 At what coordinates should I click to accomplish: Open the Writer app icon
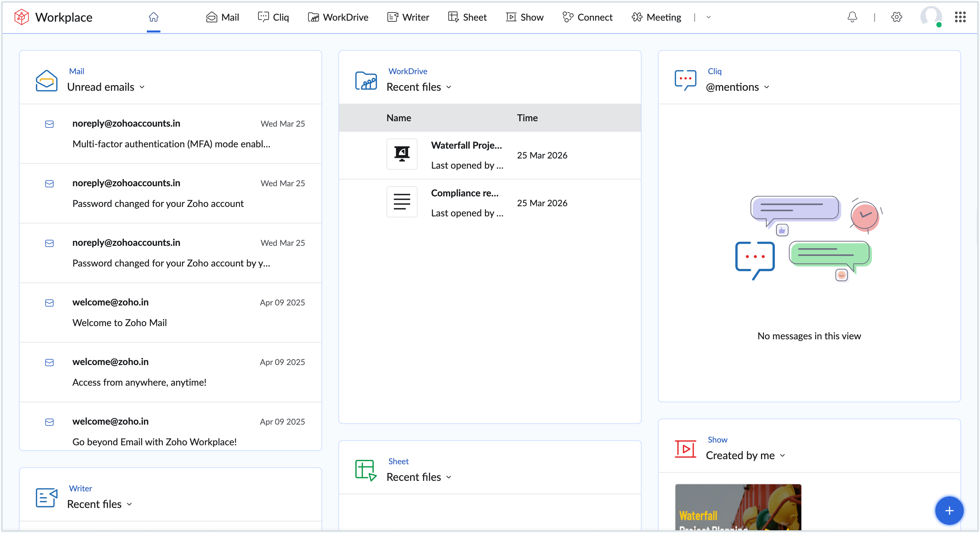point(408,17)
